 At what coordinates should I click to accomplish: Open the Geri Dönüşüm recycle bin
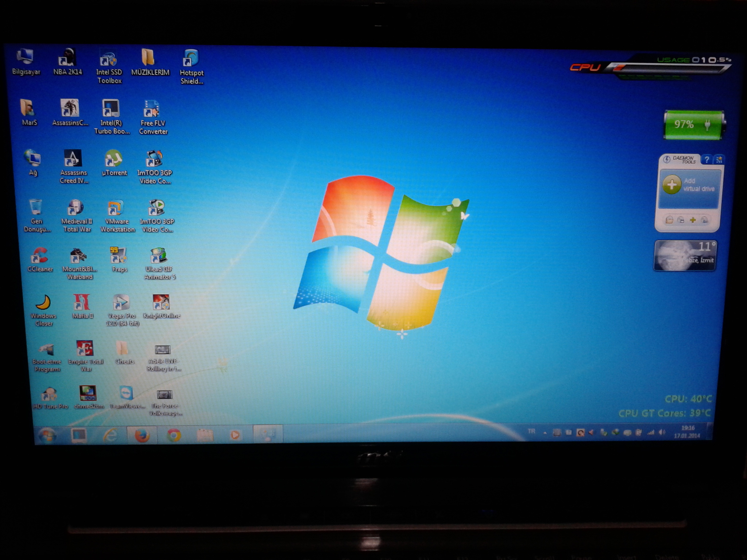[x=36, y=216]
